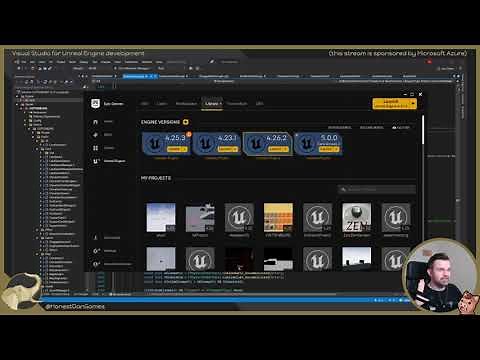
Task: Add engine version with yellow plus icon
Action: click(x=186, y=122)
